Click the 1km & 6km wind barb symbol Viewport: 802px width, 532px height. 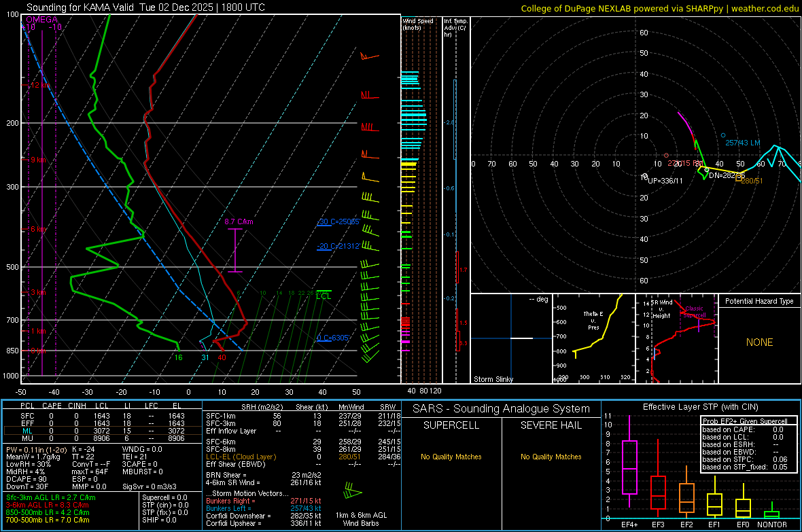coord(353,492)
